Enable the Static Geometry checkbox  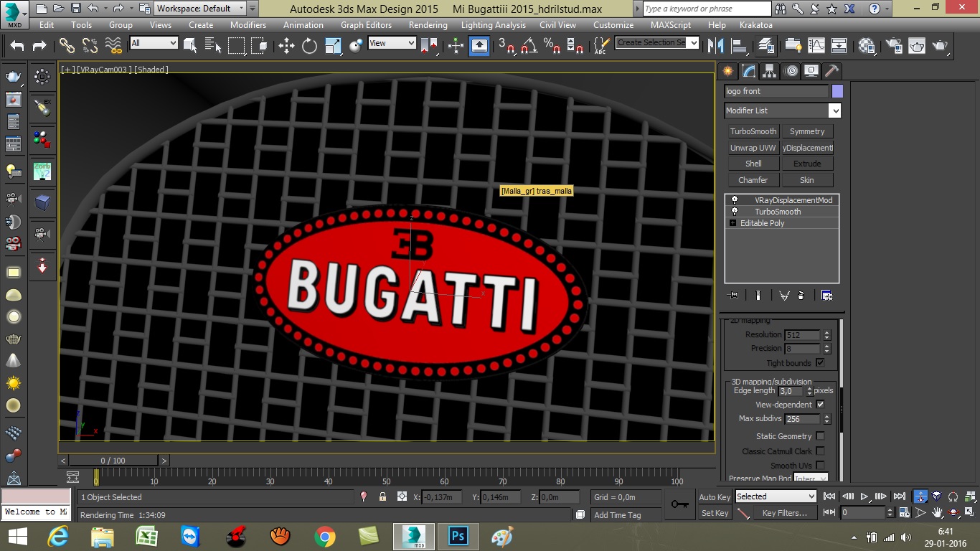pyautogui.click(x=820, y=436)
